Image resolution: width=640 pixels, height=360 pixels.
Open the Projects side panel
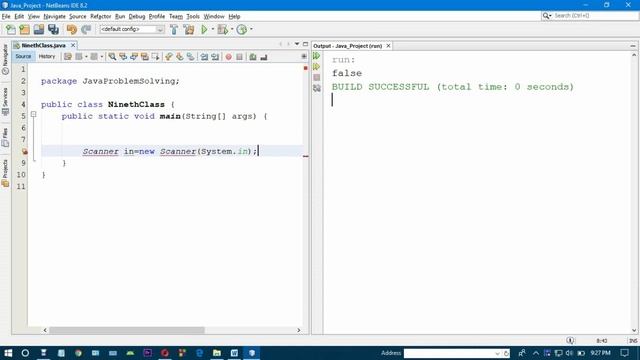pos(5,173)
